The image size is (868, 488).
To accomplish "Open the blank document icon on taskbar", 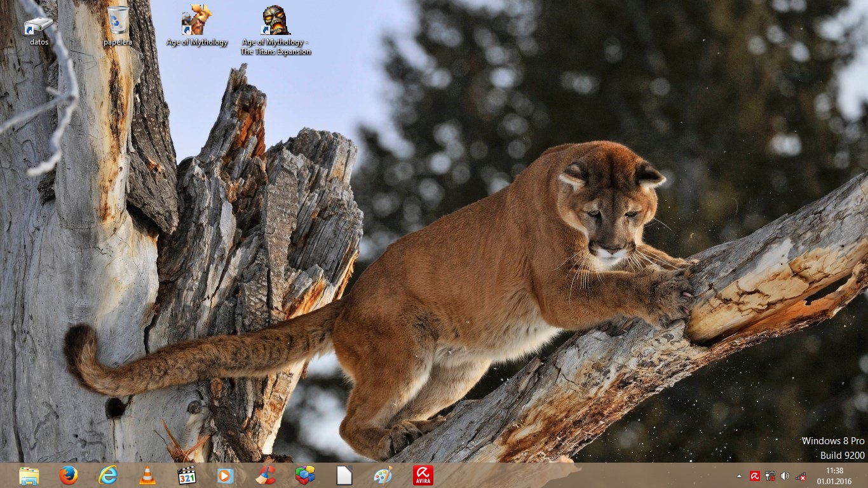I will [x=344, y=475].
